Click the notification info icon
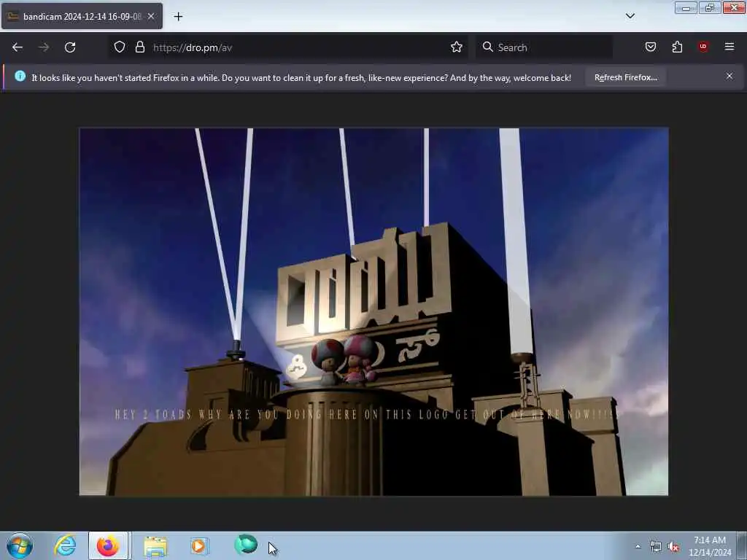 (20, 76)
